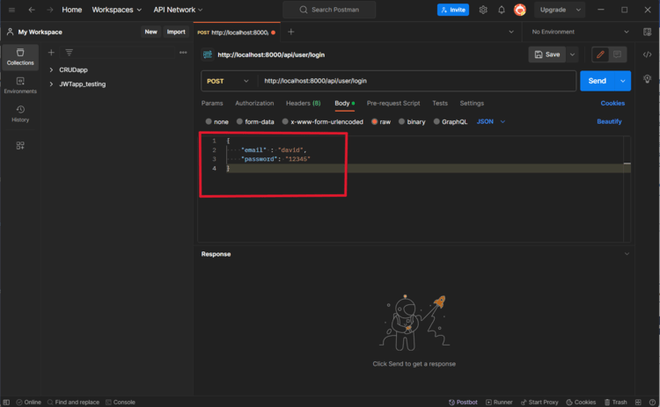The width and height of the screenshot is (660, 407).
Task: Open Runner in the status bar
Action: 499,402
